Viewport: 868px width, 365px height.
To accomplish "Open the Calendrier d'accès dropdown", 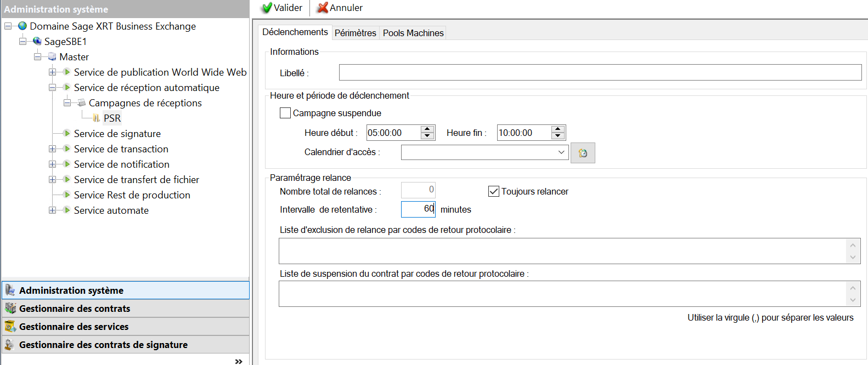I will pos(561,152).
